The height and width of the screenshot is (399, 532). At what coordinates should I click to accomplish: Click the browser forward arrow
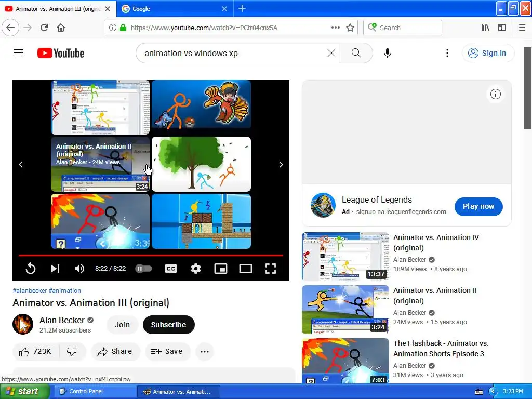pyautogui.click(x=28, y=28)
